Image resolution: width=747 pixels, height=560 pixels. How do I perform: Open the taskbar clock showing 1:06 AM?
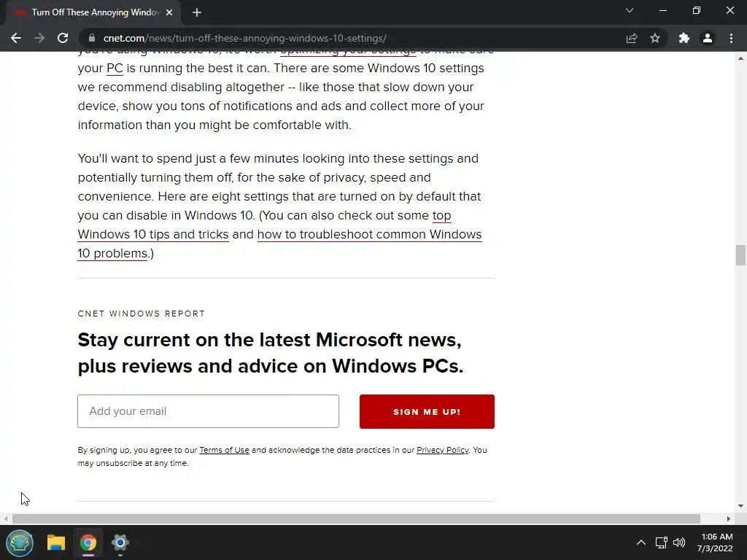715,542
